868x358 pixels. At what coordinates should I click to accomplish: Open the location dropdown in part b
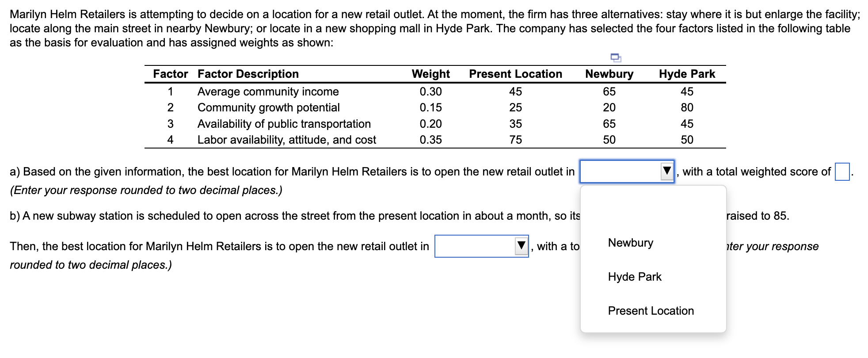coord(481,246)
